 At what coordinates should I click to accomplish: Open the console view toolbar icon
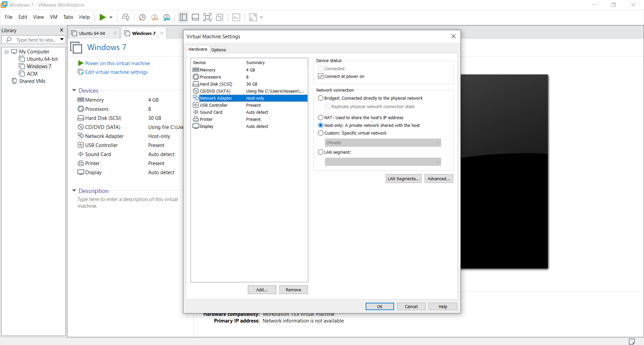coord(236,17)
